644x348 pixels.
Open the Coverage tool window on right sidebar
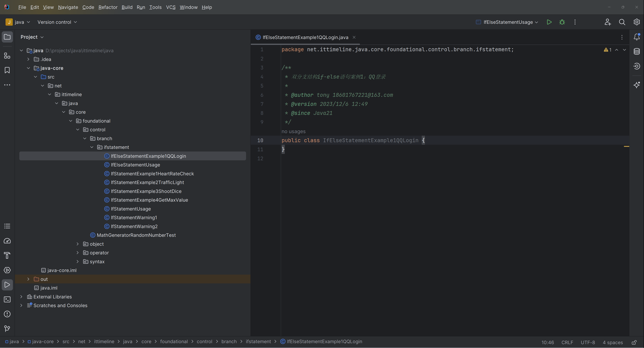click(x=637, y=66)
